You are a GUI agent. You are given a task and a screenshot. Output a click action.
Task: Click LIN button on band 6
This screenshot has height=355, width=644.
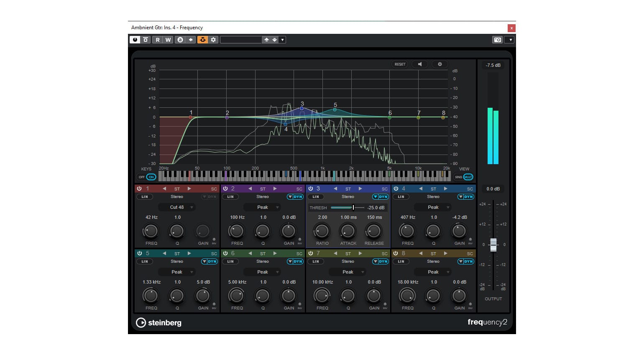[x=230, y=261]
